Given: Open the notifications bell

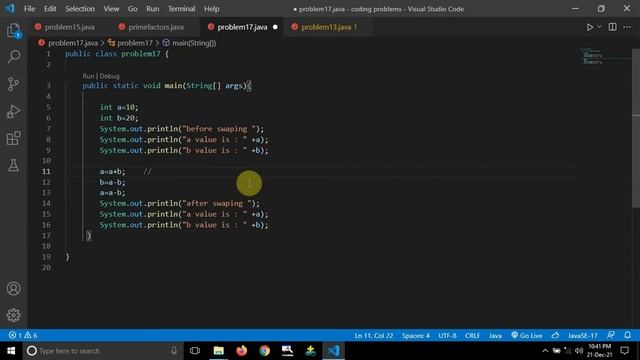Looking at the screenshot, I should (627, 335).
